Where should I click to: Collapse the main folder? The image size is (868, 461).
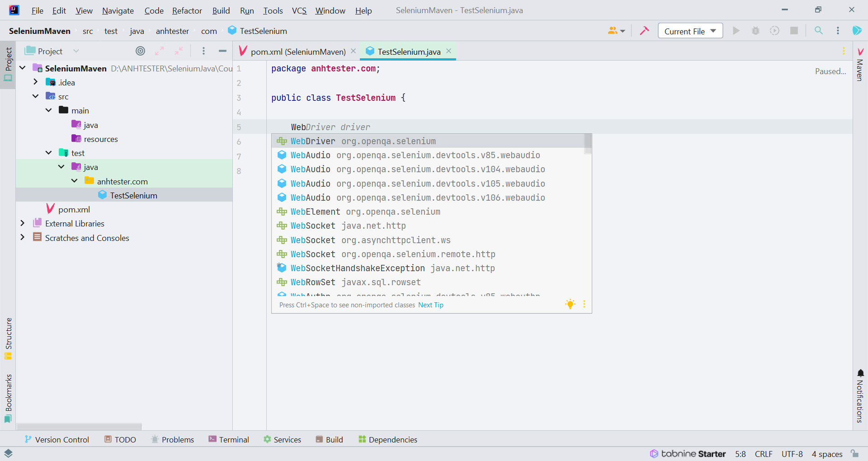(49, 110)
